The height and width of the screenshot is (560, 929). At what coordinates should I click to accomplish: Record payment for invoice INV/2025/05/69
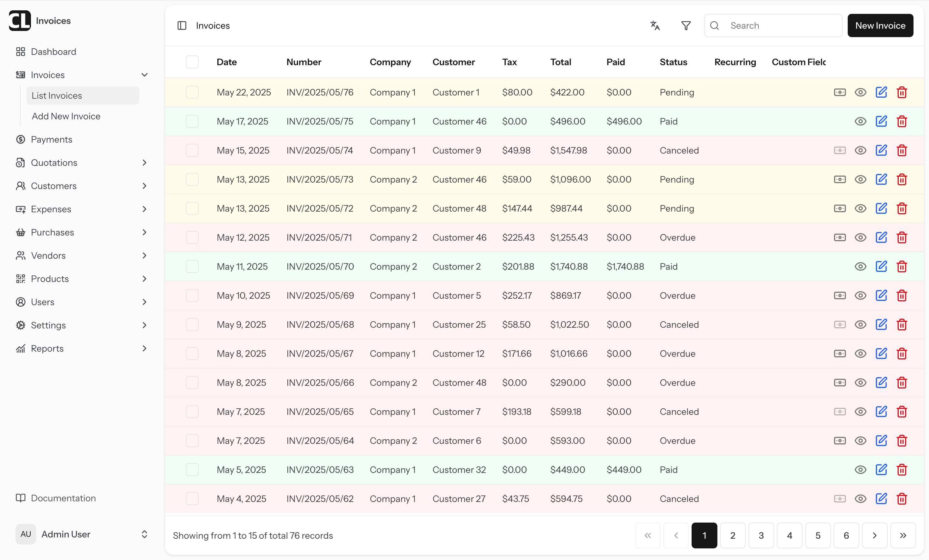(840, 296)
